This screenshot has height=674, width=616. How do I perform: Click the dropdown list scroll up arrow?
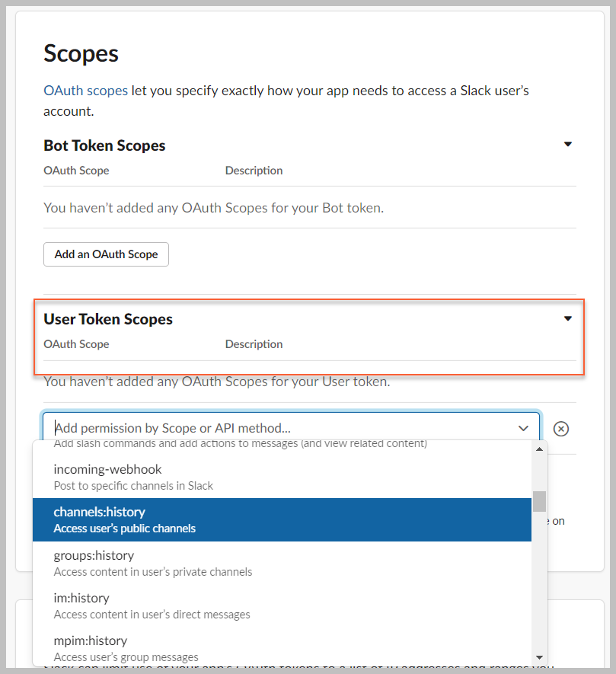tap(540, 449)
